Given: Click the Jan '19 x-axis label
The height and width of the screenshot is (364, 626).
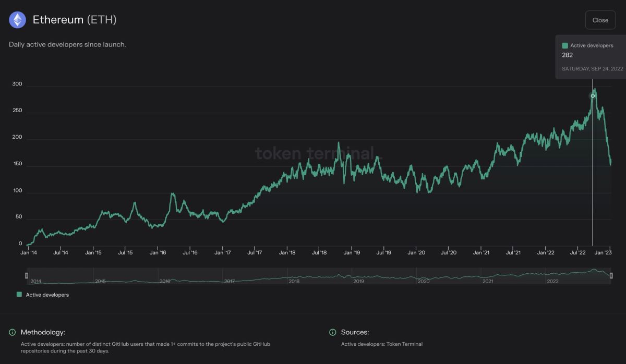Looking at the screenshot, I should [x=352, y=253].
